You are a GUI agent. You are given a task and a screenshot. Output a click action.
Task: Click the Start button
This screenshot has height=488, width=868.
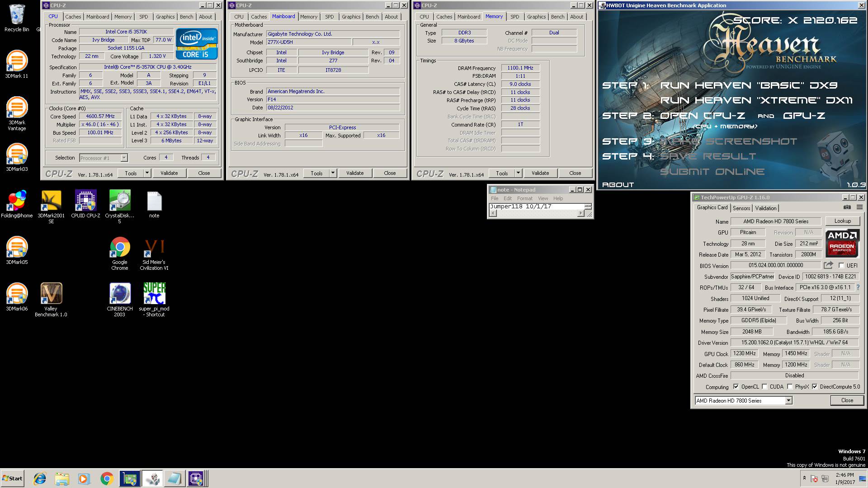[x=12, y=479]
